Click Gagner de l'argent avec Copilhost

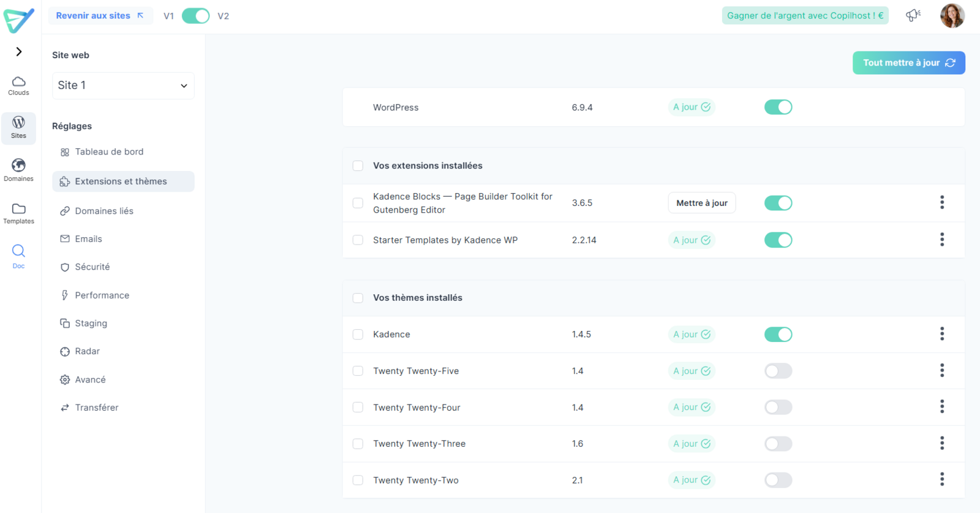pos(805,15)
